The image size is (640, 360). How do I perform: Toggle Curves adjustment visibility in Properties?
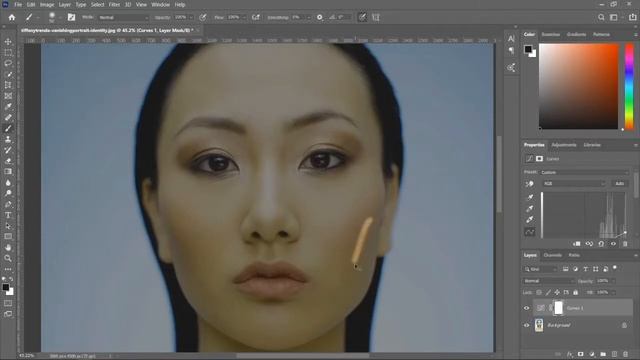point(613,244)
